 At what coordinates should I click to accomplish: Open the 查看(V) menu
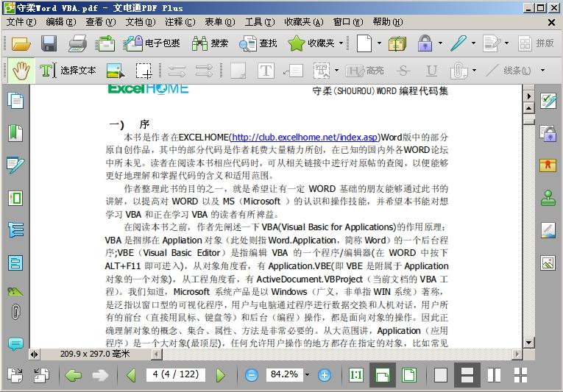[x=101, y=22]
